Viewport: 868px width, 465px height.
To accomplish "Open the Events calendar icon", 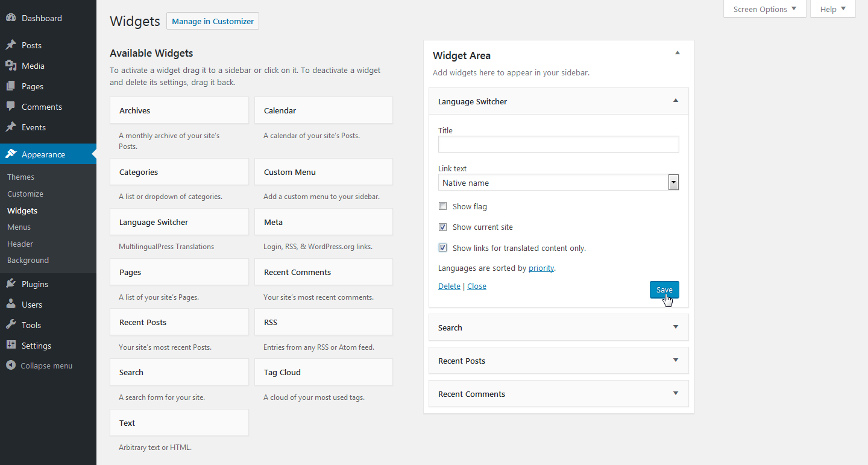I will pyautogui.click(x=11, y=127).
